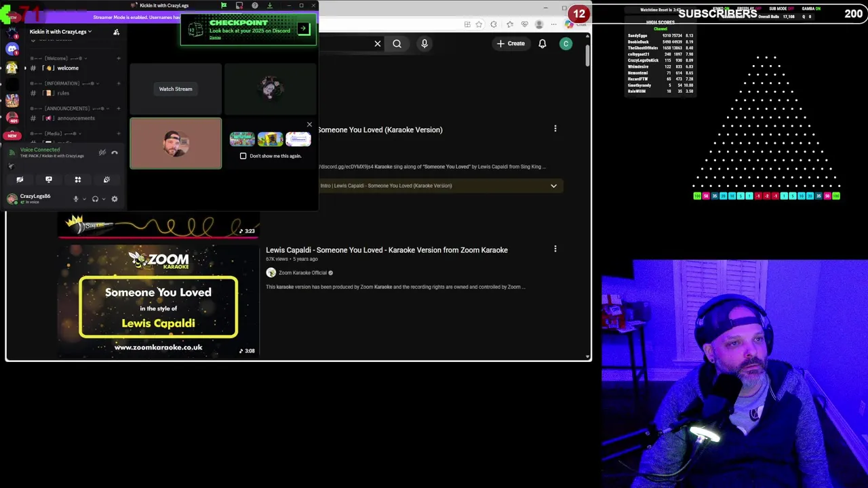Image resolution: width=868 pixels, height=488 pixels.
Task: Toggle the microphone mute in Discord
Action: pyautogui.click(x=75, y=199)
